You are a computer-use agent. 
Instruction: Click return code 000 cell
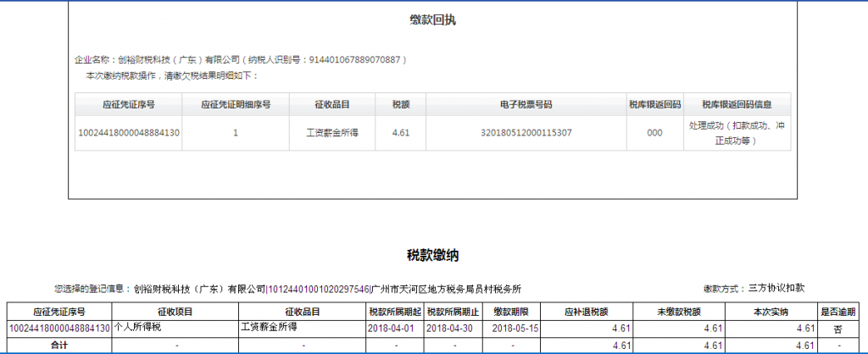pos(654,133)
